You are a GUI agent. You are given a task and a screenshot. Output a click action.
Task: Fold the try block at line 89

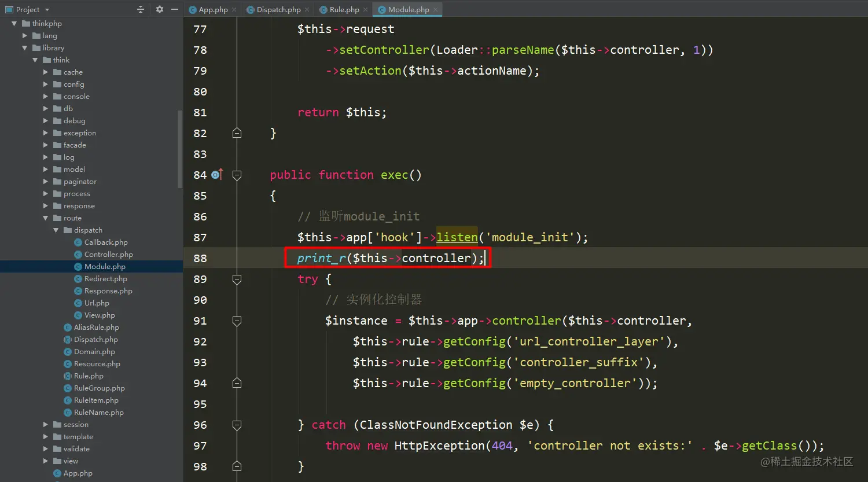click(x=237, y=279)
